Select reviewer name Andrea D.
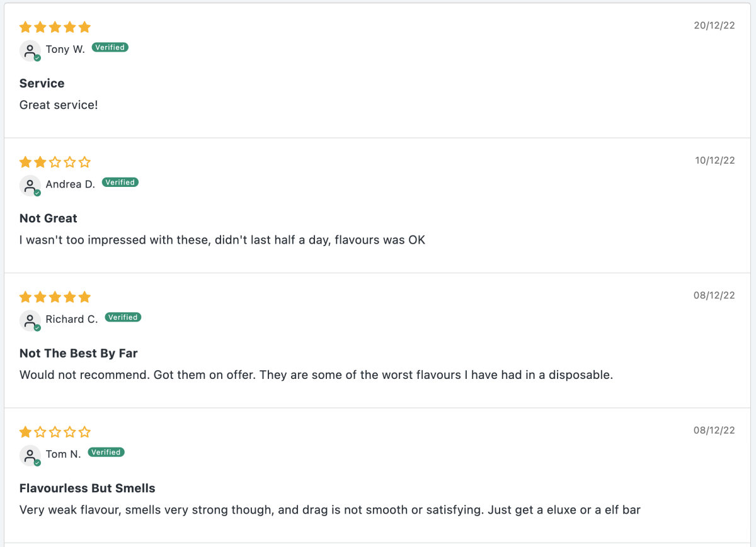Screen dimensions: 756x547 [71, 184]
